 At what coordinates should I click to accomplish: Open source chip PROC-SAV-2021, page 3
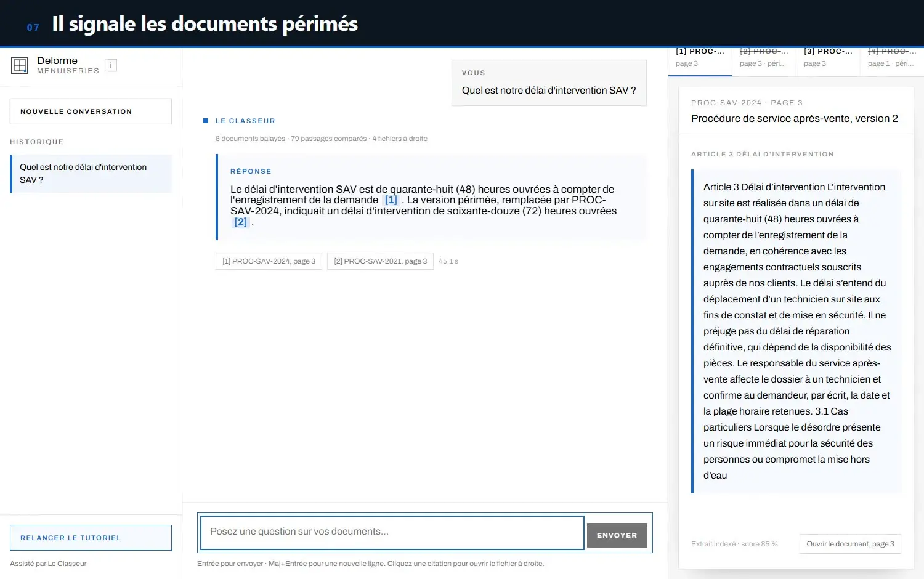(x=380, y=261)
